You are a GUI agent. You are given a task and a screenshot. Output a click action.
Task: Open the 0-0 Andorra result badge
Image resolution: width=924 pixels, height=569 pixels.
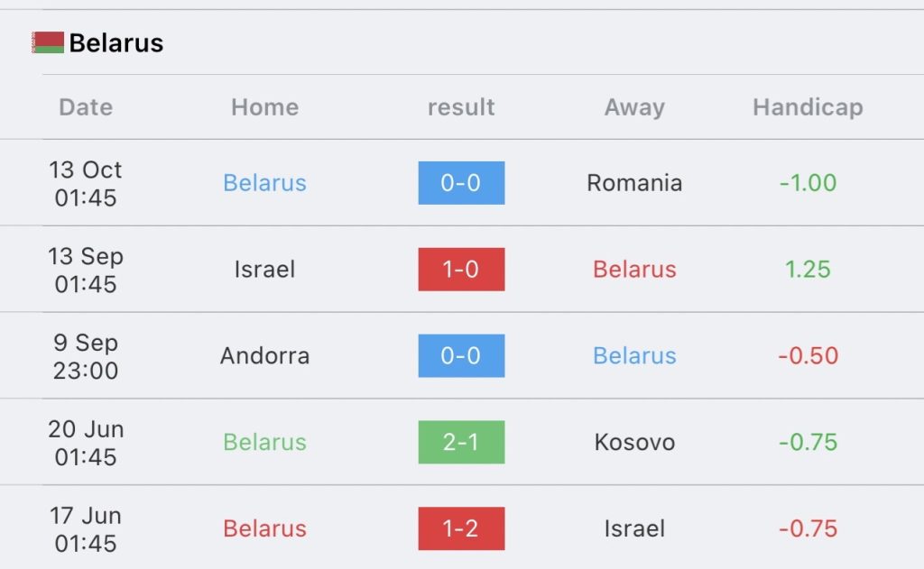461,356
